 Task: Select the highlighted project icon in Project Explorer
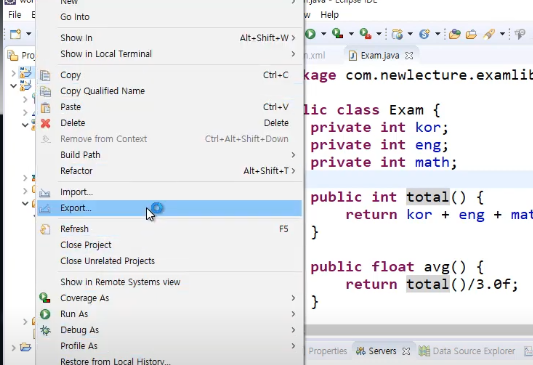[x=26, y=73]
